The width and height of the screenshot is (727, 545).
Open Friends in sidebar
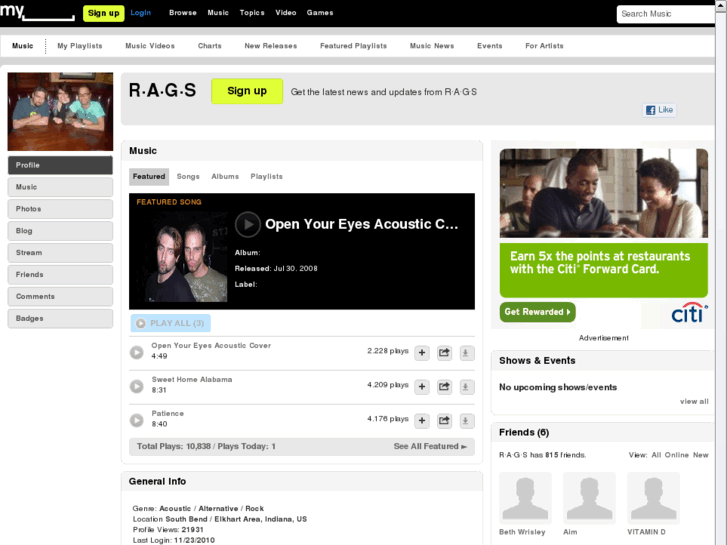coord(60,275)
